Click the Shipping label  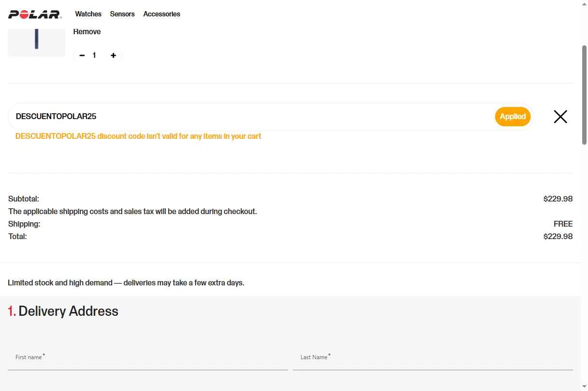24,224
